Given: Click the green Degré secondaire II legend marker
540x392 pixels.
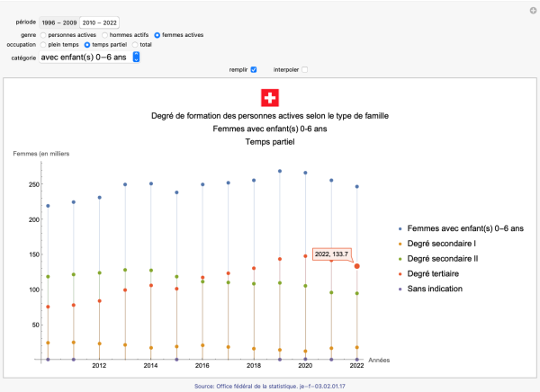Looking at the screenshot, I should click(x=399, y=259).
